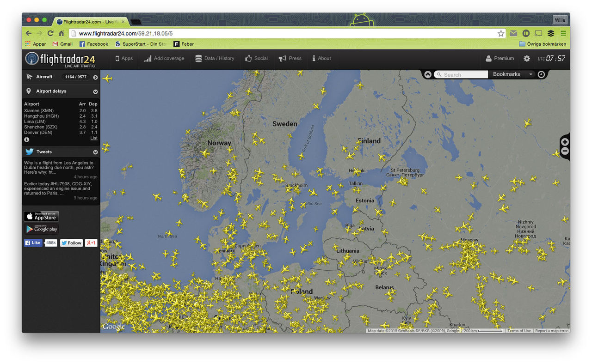Click the browser address bar
This screenshot has width=592, height=364.
click(287, 33)
